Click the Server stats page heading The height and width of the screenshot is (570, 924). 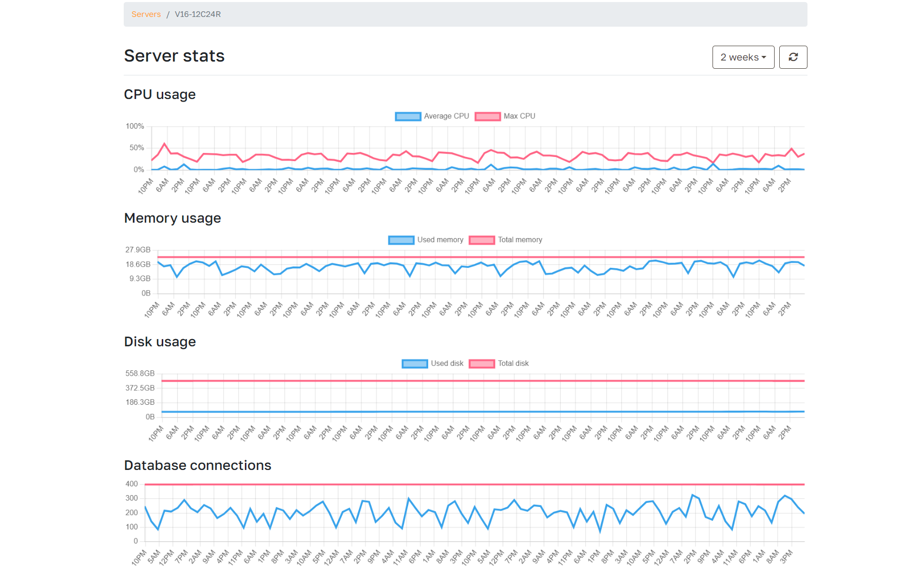174,56
